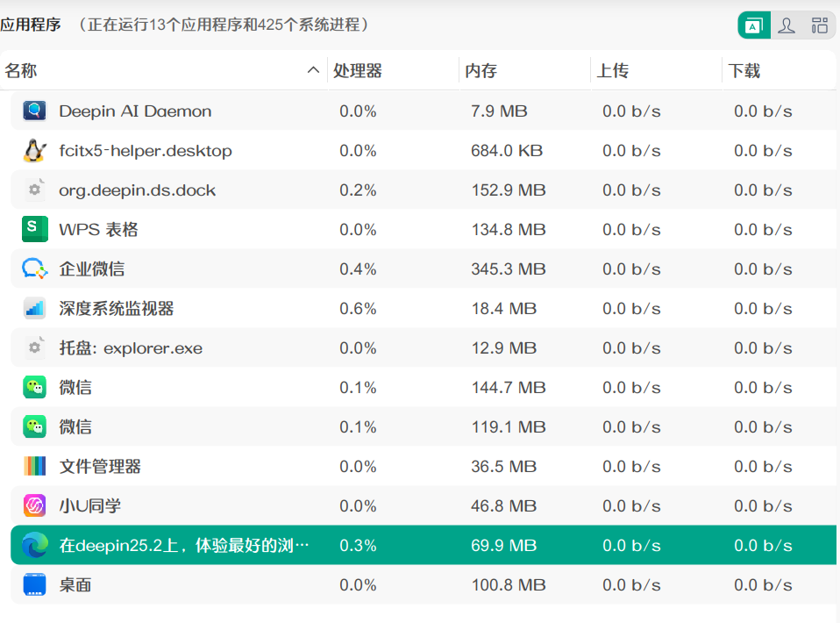Click the gear icon beside 托盘: explorer.exe
This screenshot has height=623, width=840.
[35, 348]
